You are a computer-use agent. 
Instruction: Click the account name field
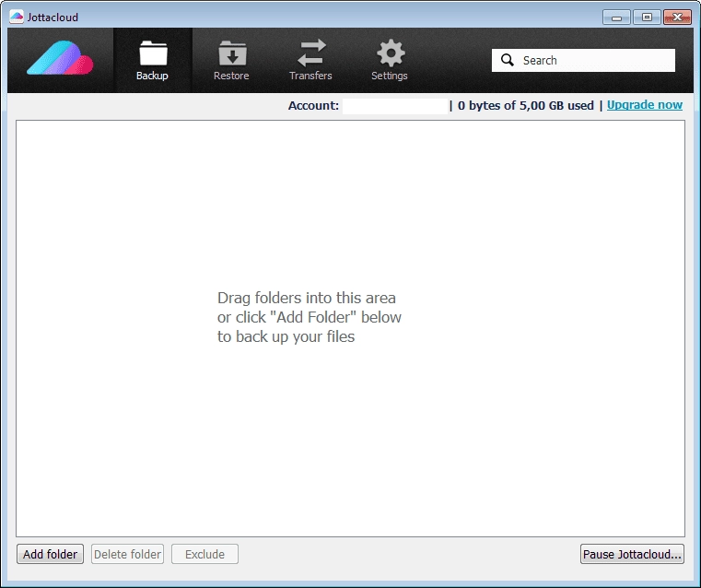point(395,106)
